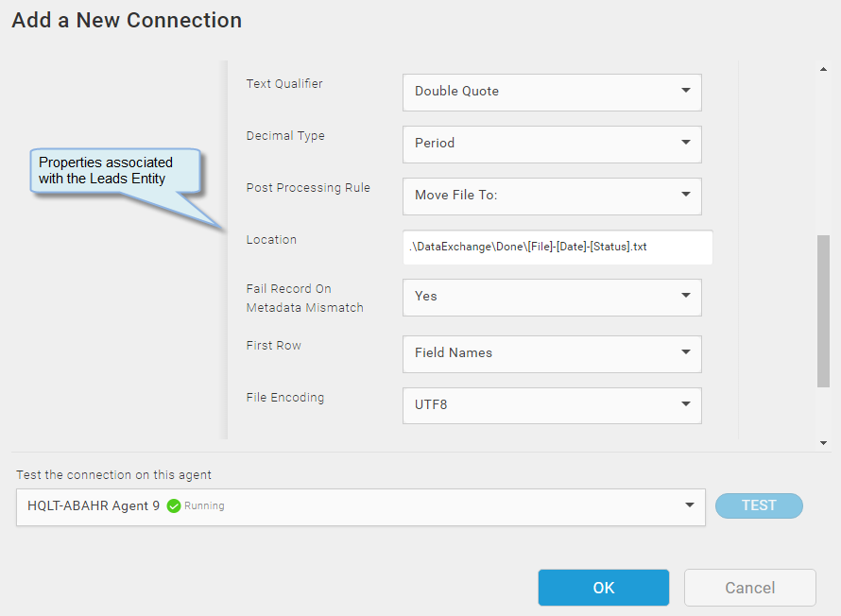Open the UTF8 encoding combo box
The width and height of the screenshot is (841, 616).
(x=552, y=406)
